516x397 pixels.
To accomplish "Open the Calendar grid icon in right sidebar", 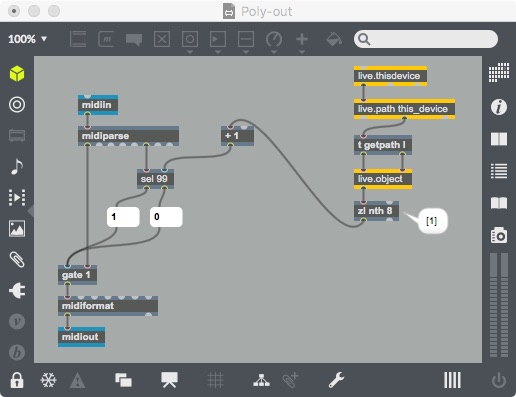I will 499,72.
